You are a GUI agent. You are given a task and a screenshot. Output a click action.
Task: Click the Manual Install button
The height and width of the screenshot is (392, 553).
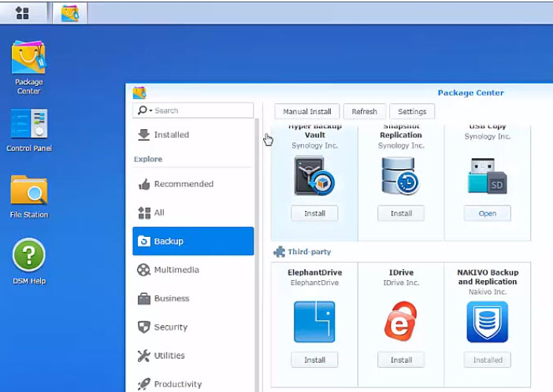307,112
